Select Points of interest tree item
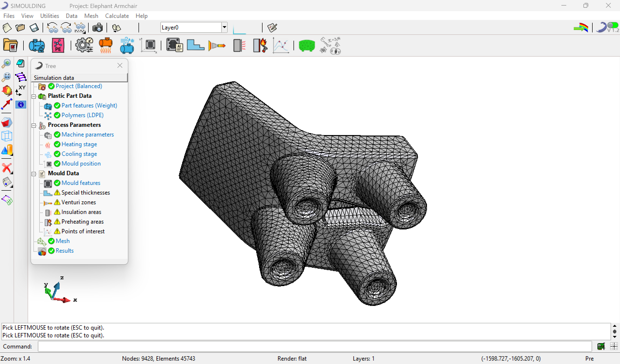The image size is (620, 364). pos(83,231)
